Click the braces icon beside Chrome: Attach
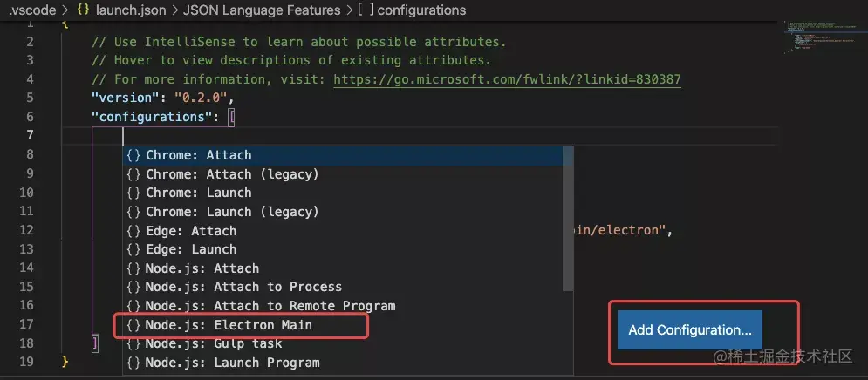 point(133,155)
